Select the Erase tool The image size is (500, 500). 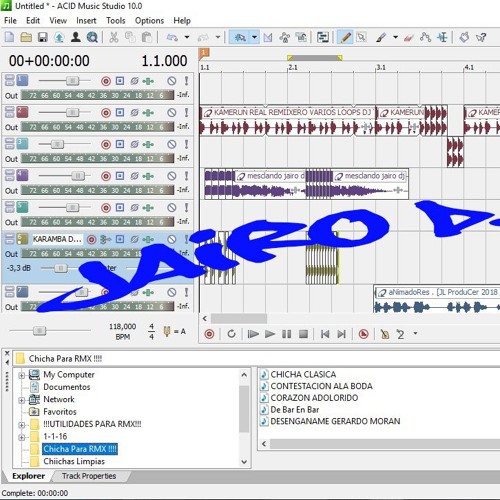click(409, 37)
